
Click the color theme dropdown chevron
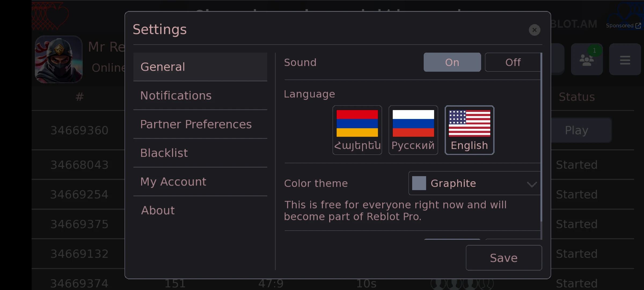pyautogui.click(x=532, y=184)
